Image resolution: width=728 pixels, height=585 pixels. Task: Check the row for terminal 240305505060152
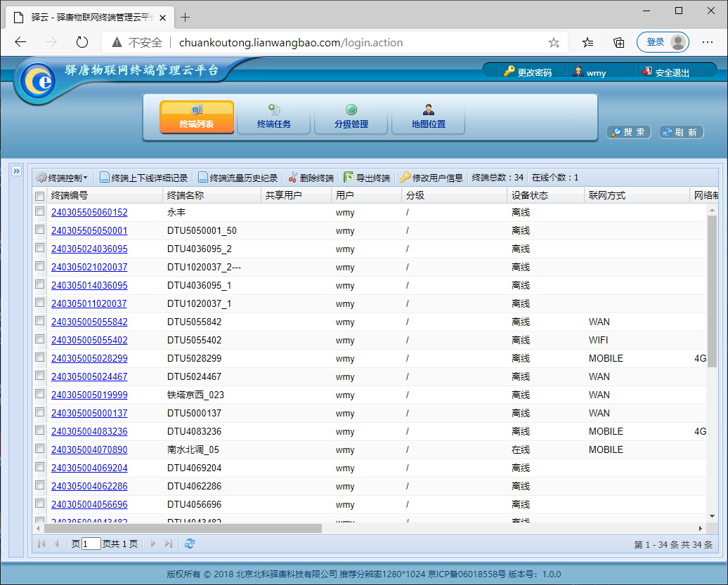[x=40, y=211]
